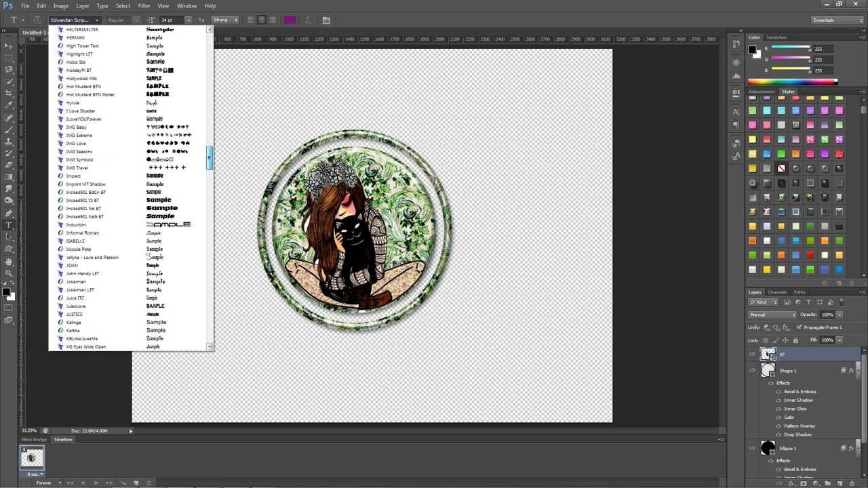Image resolution: width=868 pixels, height=488 pixels.
Task: Click the Lock all layer icon
Action: pos(795,340)
